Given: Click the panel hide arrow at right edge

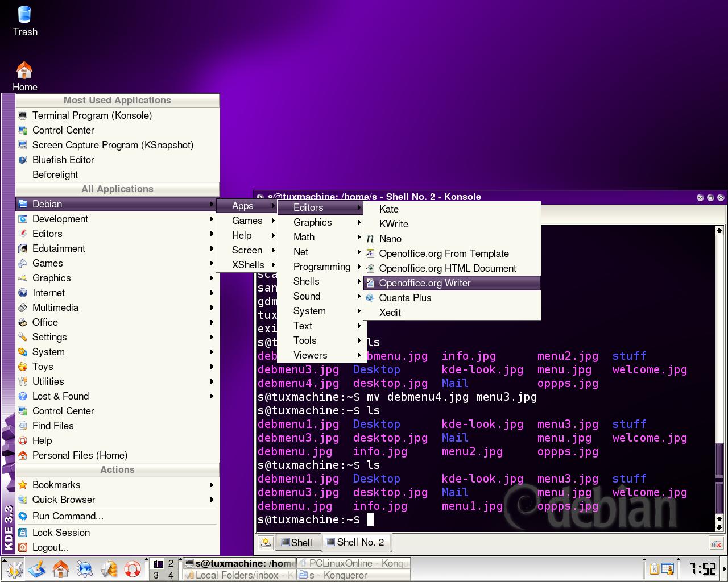Looking at the screenshot, I should pyautogui.click(x=725, y=569).
